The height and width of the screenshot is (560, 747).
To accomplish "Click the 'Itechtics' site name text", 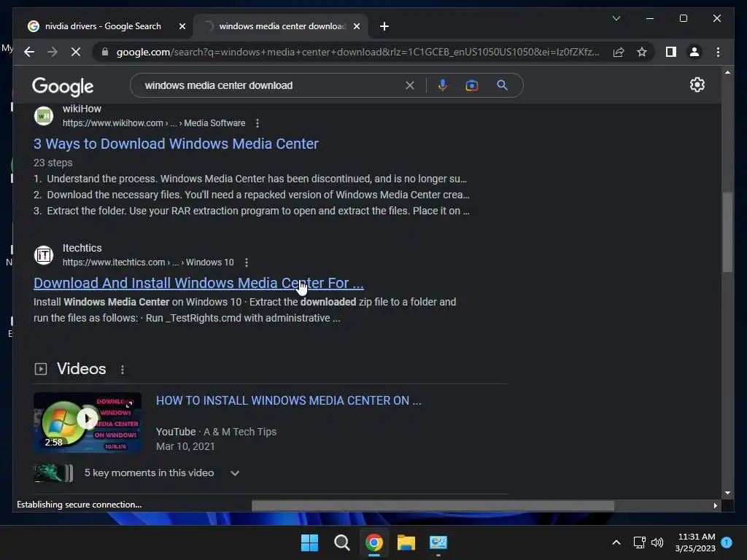I will click(x=82, y=248).
